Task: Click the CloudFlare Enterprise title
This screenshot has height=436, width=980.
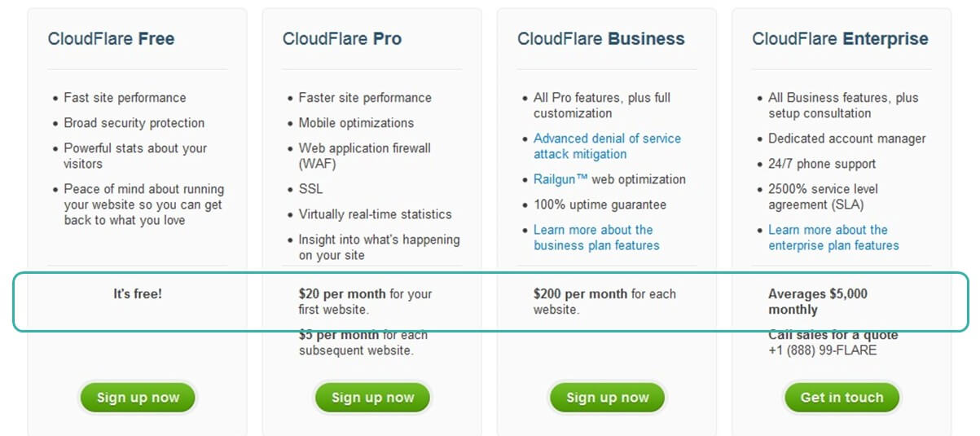Action: (839, 38)
